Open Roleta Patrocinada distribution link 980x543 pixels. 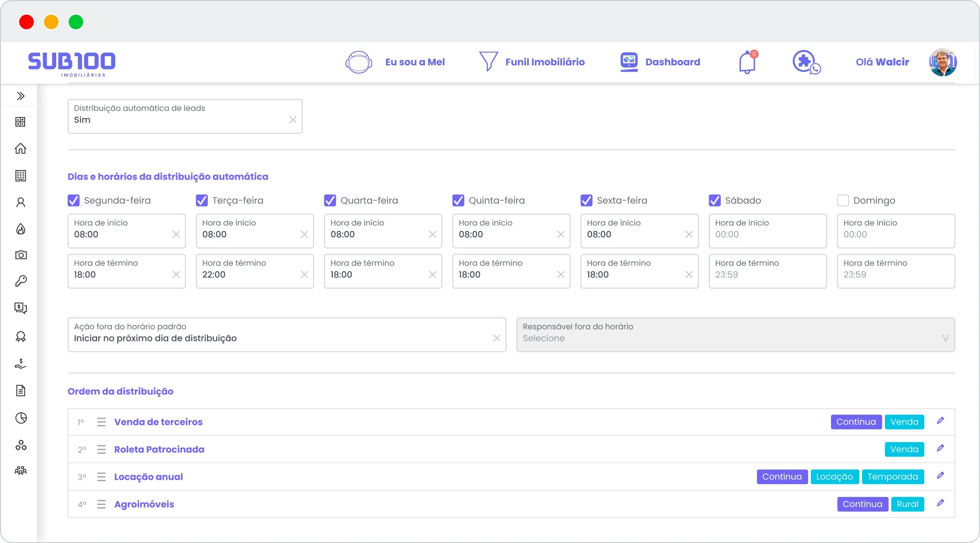(159, 449)
